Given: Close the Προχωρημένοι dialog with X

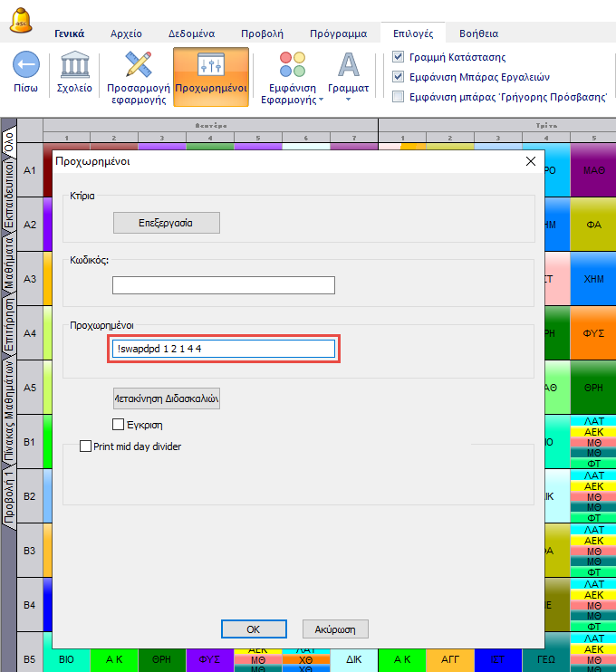Looking at the screenshot, I should pyautogui.click(x=531, y=161).
